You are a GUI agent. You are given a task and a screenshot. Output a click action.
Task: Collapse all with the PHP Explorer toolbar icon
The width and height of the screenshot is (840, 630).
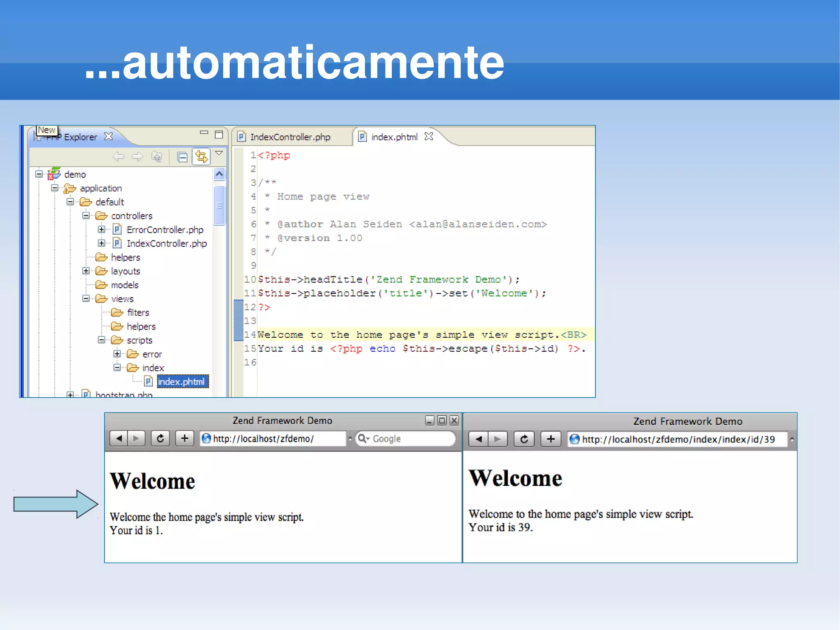pos(182,157)
